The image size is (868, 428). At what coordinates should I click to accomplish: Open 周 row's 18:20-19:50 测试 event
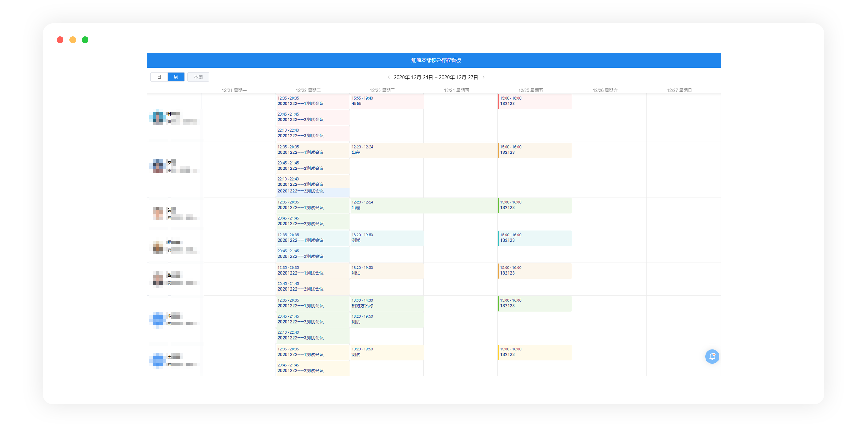387,238
